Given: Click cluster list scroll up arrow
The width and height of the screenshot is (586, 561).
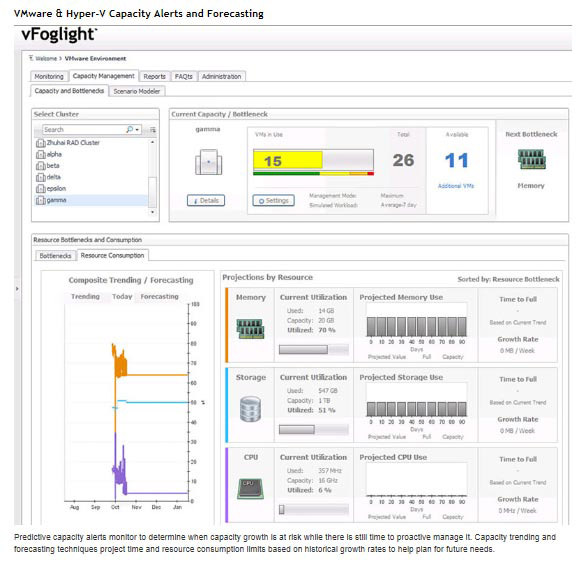Looking at the screenshot, I should pos(152,142).
